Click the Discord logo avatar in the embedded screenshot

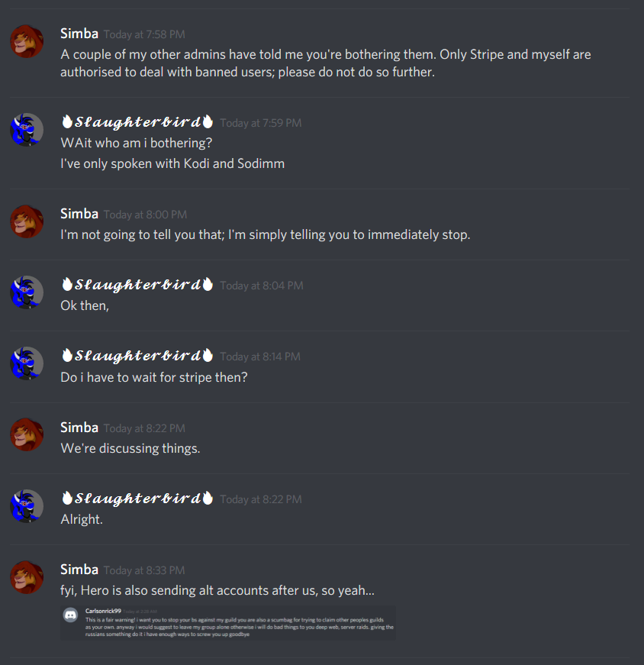70,615
